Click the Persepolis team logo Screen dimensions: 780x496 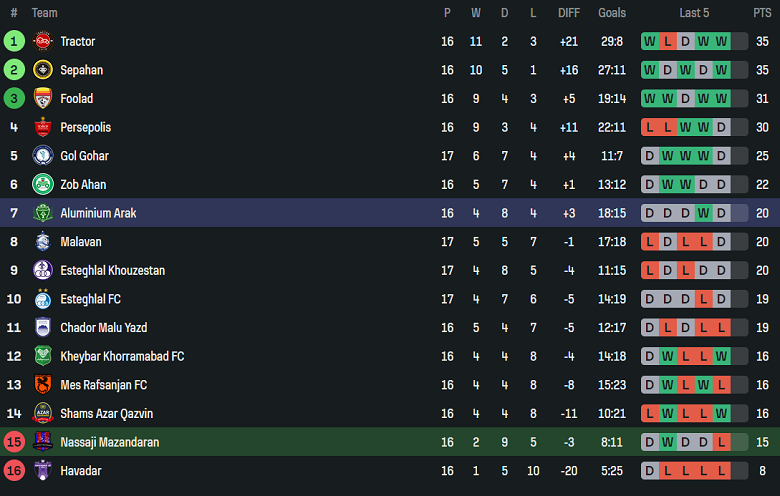click(x=42, y=127)
